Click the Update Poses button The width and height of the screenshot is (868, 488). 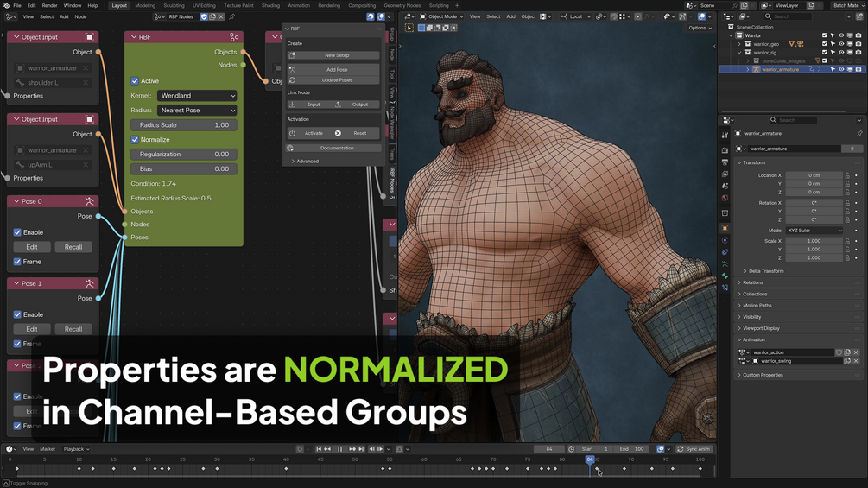[x=333, y=80]
